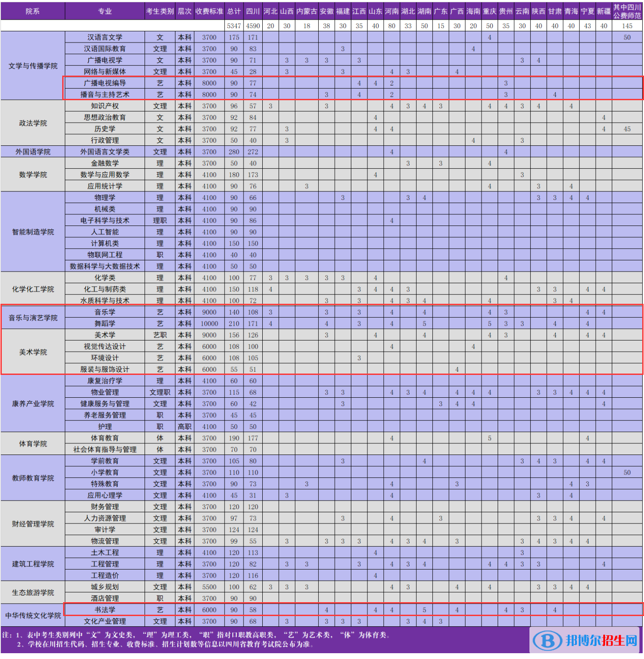Click the 政法学院 department cell
644x659 pixels.
33,123
